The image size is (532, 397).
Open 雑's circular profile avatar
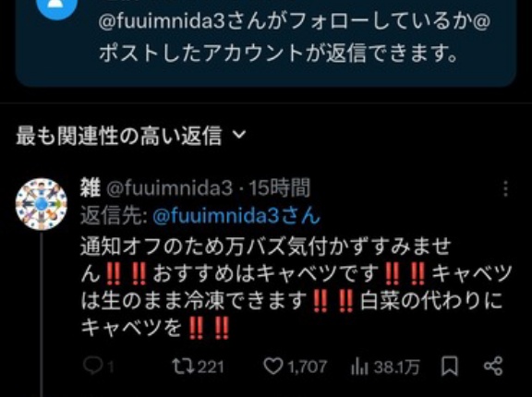41,204
